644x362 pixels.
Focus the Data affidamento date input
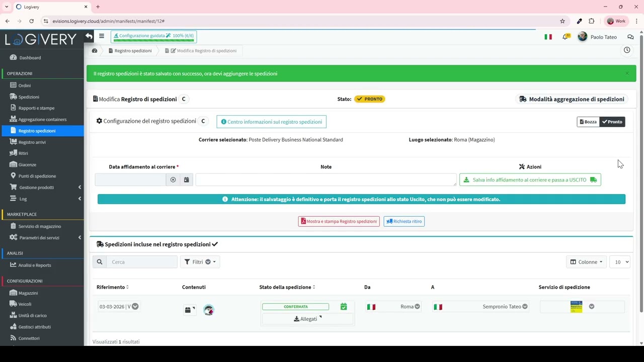pyautogui.click(x=130, y=180)
